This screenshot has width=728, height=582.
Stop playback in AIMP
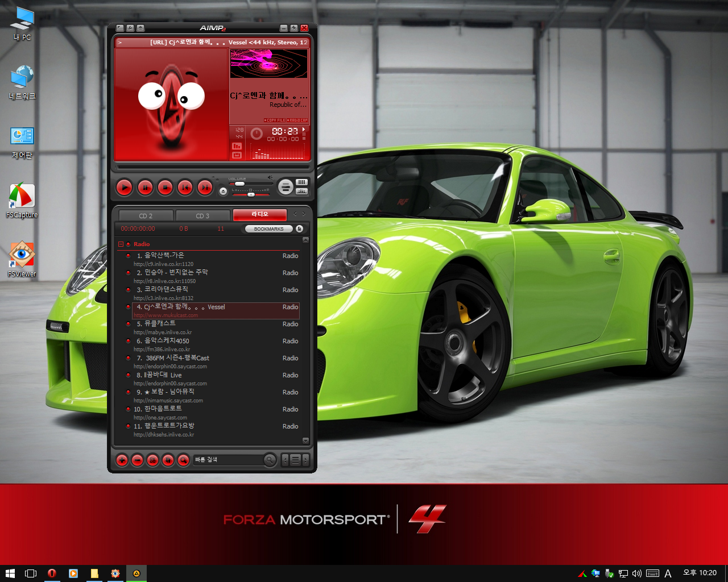pos(165,187)
